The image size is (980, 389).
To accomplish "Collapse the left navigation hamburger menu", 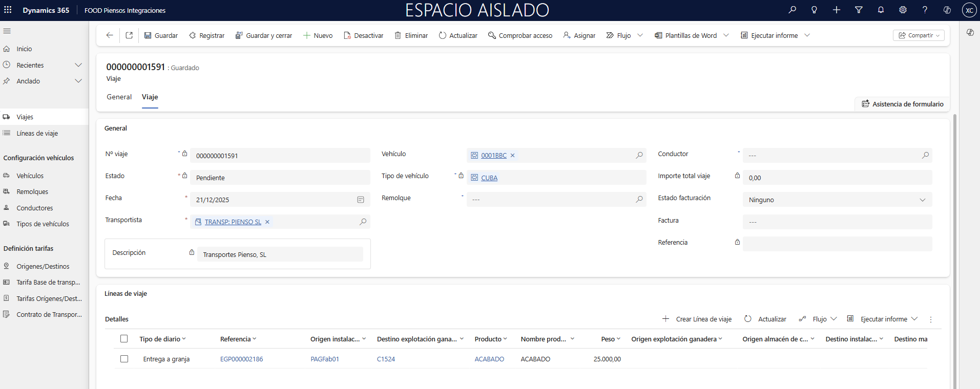I will 7,31.
